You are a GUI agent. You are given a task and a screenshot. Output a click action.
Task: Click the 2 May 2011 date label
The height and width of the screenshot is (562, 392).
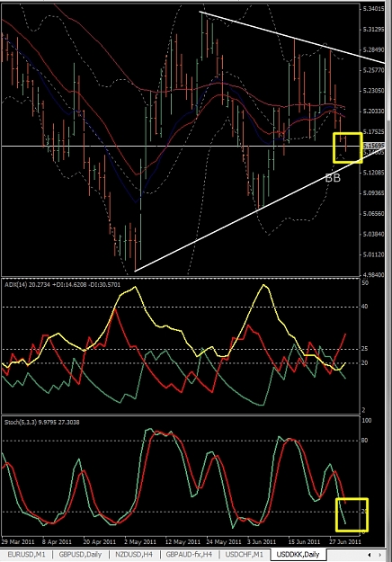click(x=140, y=541)
